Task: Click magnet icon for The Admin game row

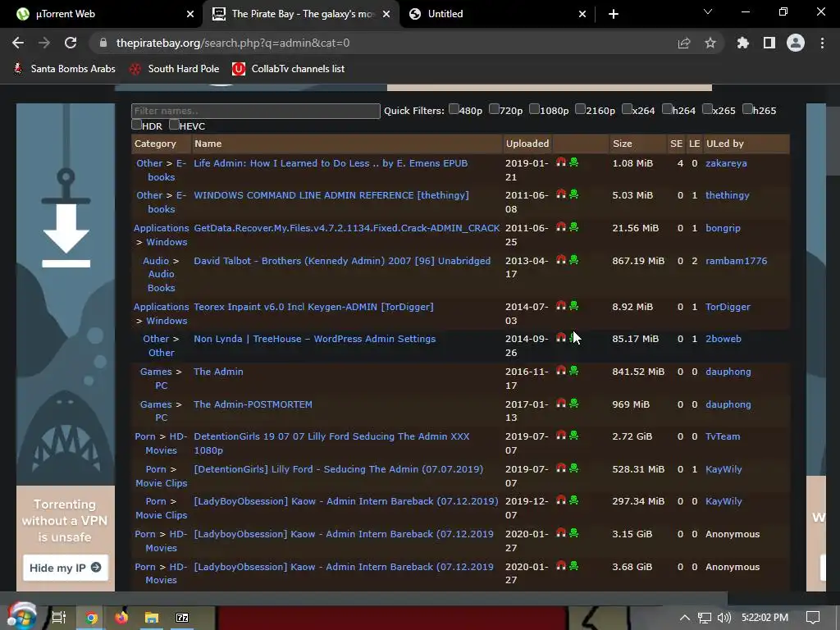Action: (x=561, y=370)
